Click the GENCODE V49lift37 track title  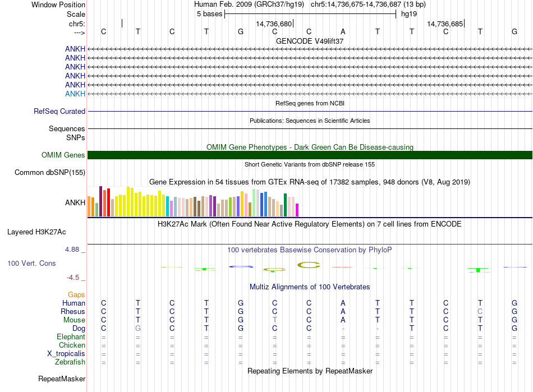(x=310, y=41)
